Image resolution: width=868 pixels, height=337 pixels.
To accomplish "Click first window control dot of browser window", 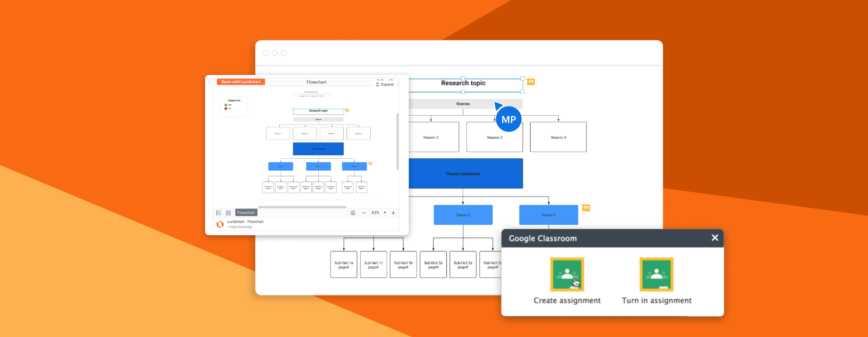I will click(x=266, y=53).
